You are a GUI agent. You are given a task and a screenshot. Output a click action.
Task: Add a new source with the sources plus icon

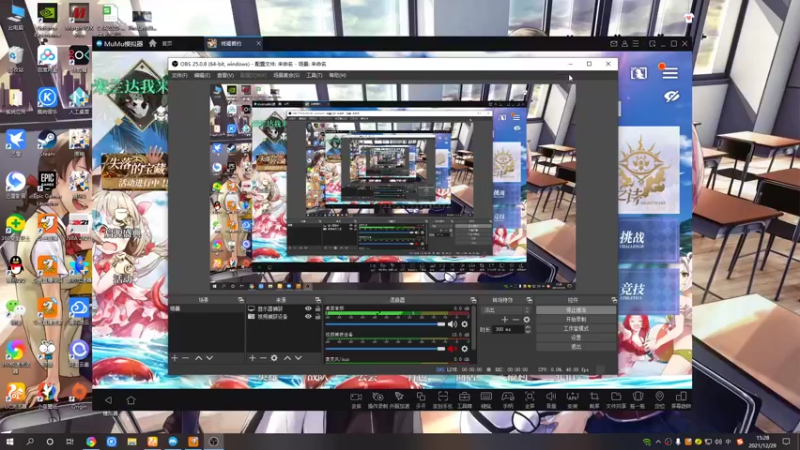pyautogui.click(x=252, y=358)
